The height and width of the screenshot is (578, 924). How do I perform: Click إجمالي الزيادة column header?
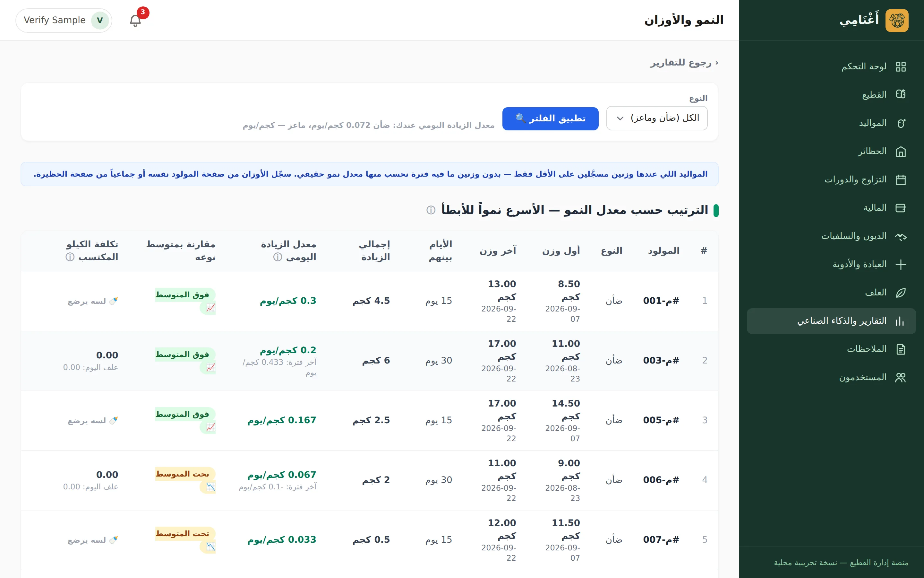374,251
